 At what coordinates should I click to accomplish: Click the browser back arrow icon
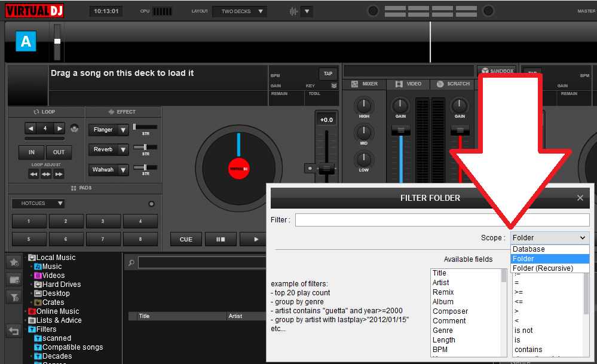point(14,331)
